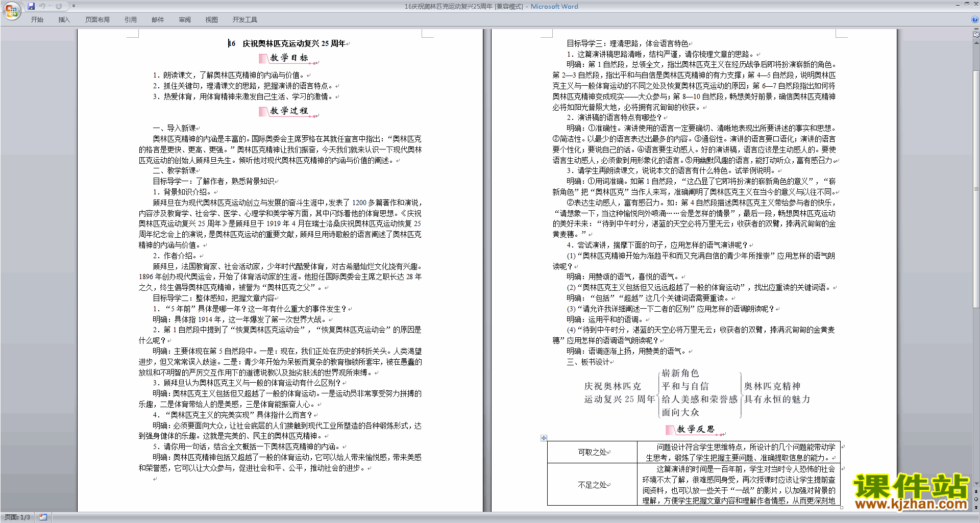This screenshot has height=523, width=980.
Task: Click 奥林匹克精神 in the board diagram
Action: pyautogui.click(x=772, y=386)
